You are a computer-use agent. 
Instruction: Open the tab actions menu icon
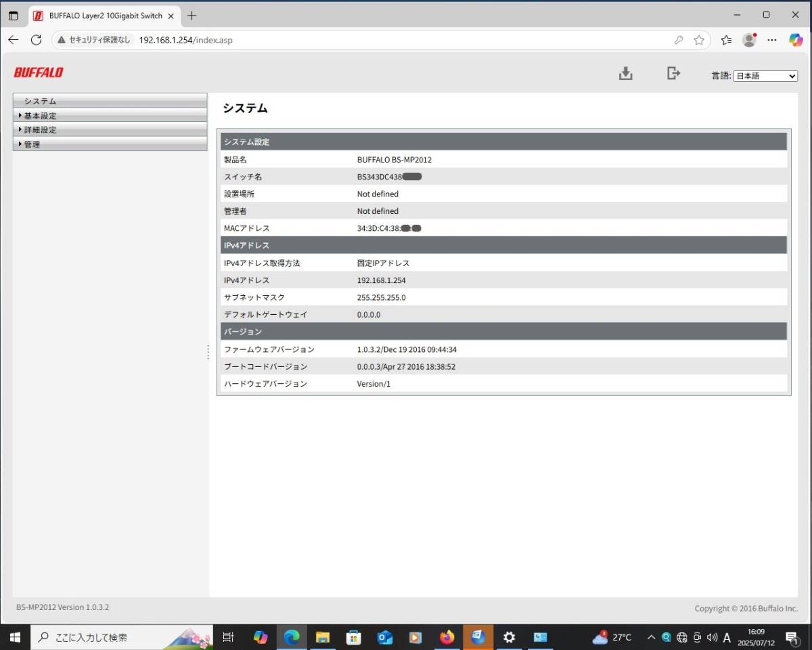(x=14, y=15)
